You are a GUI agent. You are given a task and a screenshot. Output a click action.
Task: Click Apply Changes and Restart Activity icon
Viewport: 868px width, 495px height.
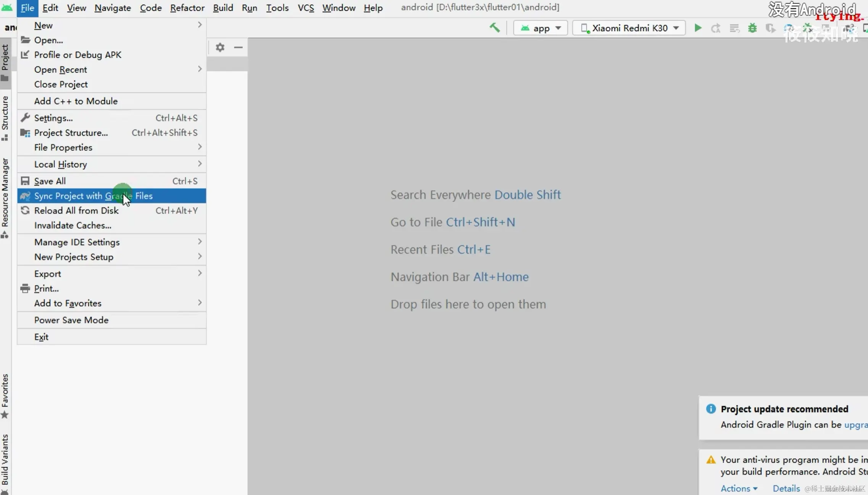pos(716,28)
